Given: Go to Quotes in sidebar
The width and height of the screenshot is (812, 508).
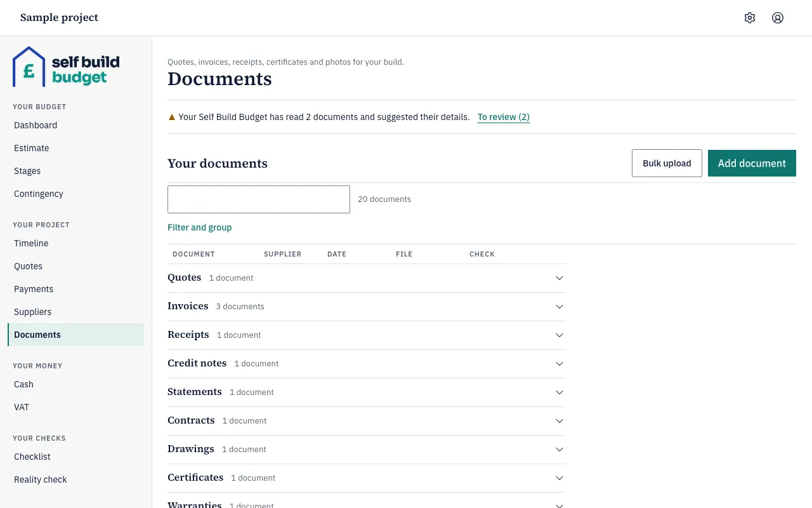Looking at the screenshot, I should [76, 266].
